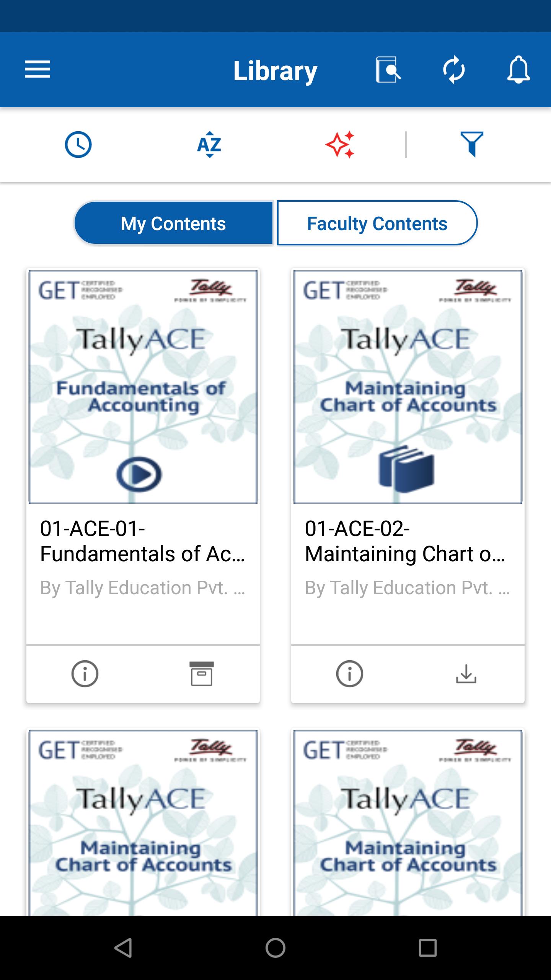Sort by recent using the clock icon
Image resolution: width=551 pixels, height=980 pixels.
tap(78, 145)
